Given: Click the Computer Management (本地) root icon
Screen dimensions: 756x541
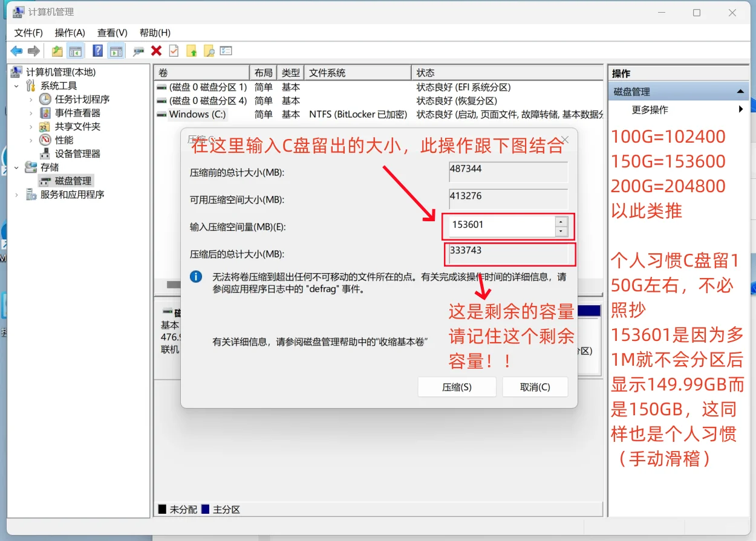Looking at the screenshot, I should [x=16, y=72].
